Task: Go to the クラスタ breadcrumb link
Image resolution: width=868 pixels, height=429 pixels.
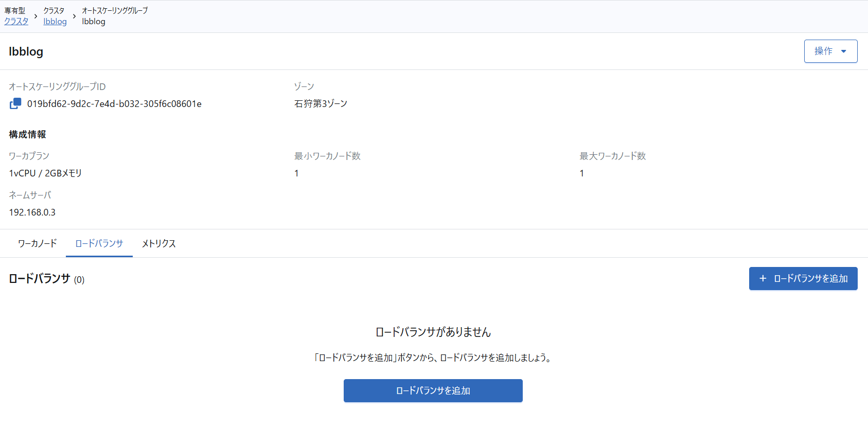Action: tap(16, 21)
